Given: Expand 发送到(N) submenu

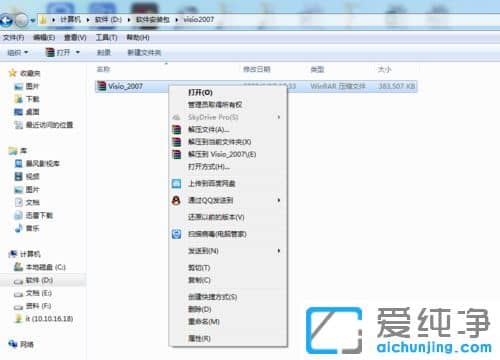Looking at the screenshot, I should tap(228, 251).
